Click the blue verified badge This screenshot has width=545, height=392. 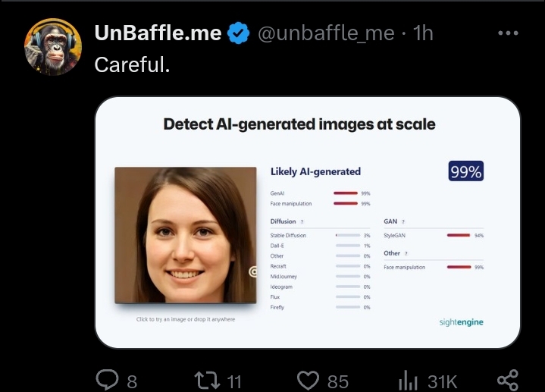point(239,33)
